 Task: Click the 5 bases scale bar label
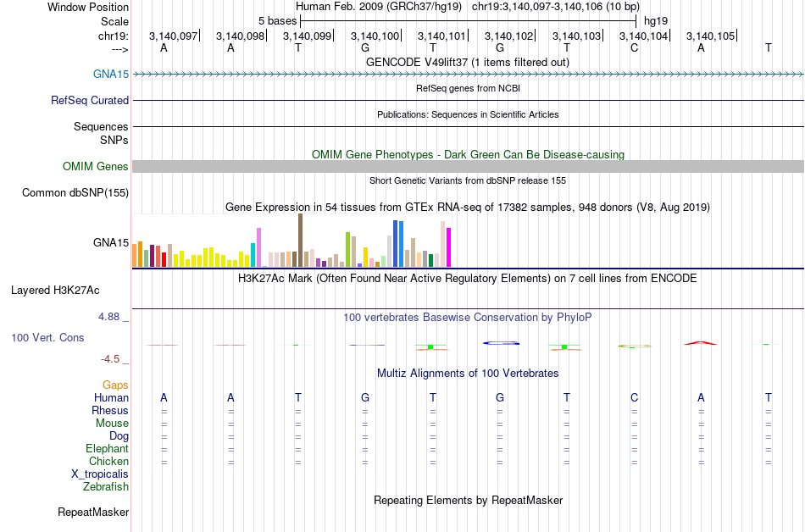pyautogui.click(x=277, y=21)
